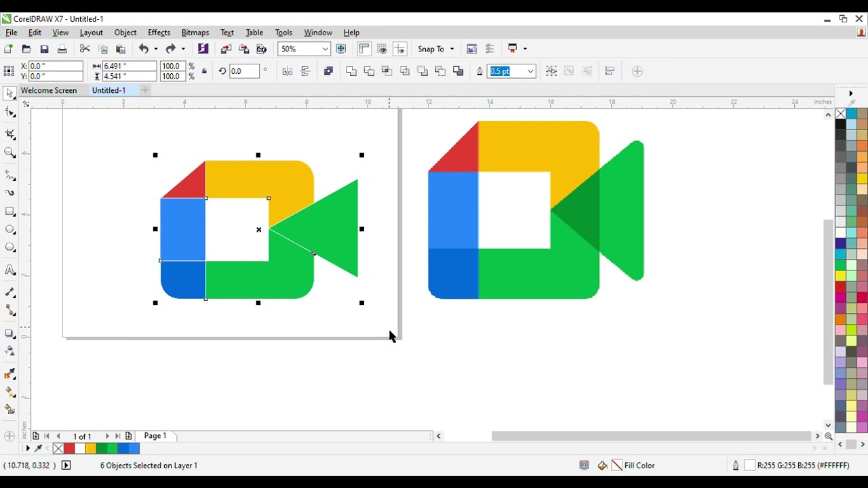
Task: Open the zoom level 50% dropdown
Action: coord(325,49)
